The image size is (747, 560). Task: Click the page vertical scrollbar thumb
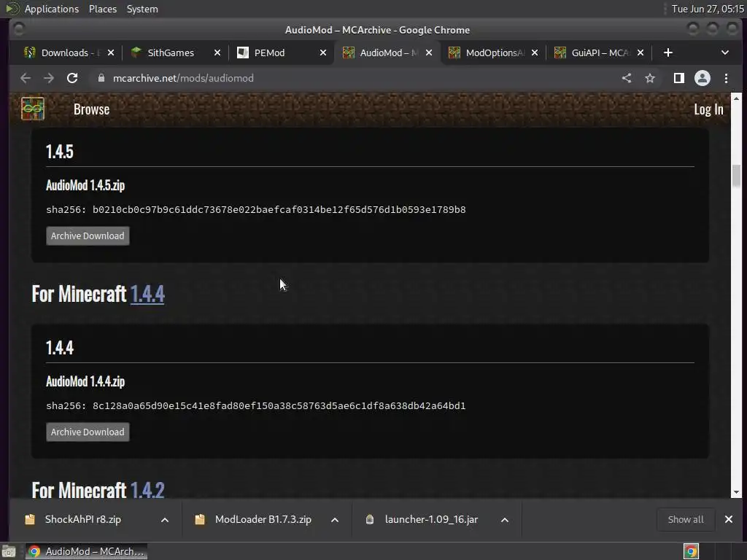tap(736, 176)
